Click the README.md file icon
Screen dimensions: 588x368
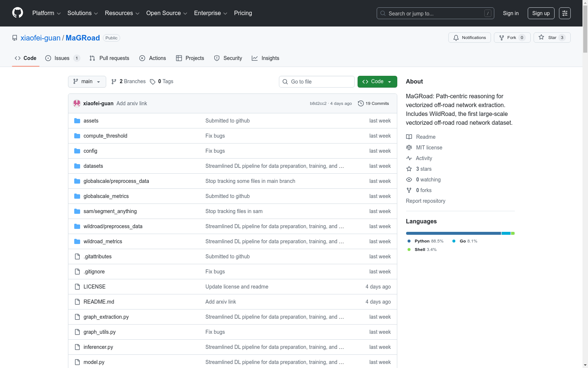(x=77, y=302)
